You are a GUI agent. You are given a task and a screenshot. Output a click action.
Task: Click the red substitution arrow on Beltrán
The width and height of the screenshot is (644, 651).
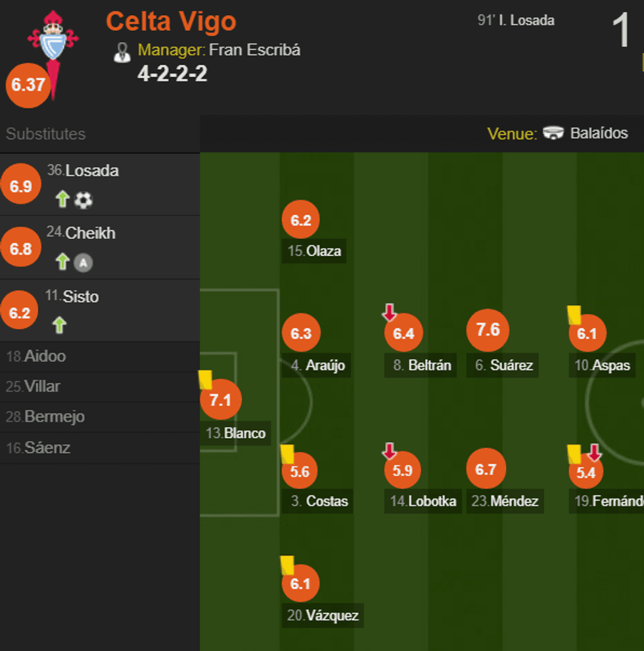point(390,312)
